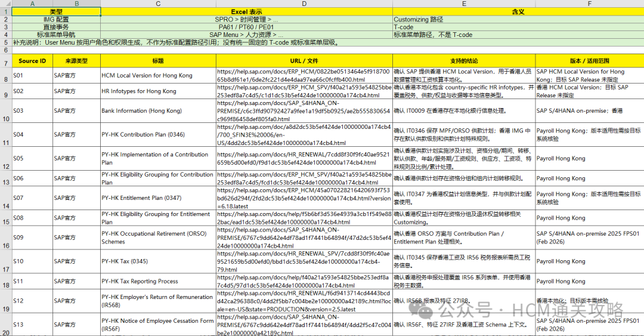Select the 'S09' source ID cell
The image size is (644, 336).
[32, 238]
